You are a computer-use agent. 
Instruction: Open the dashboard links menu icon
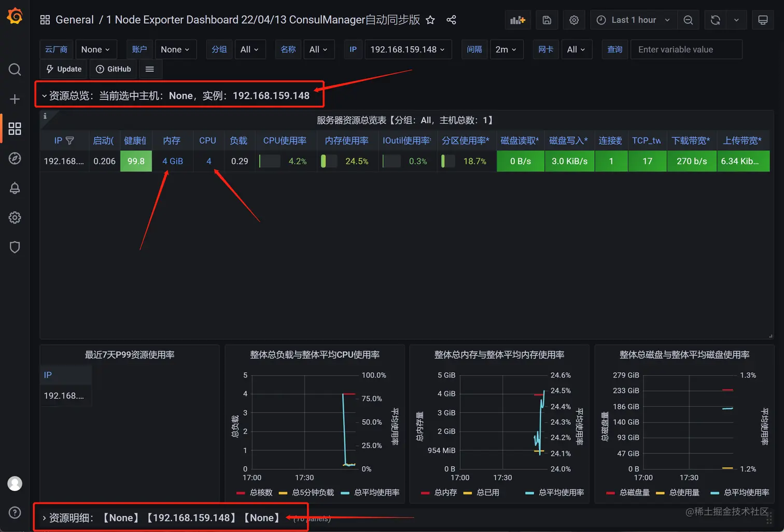click(150, 69)
